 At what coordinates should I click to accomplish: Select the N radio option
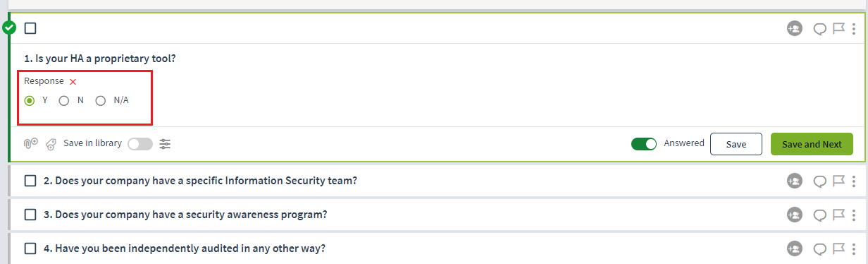[64, 101]
